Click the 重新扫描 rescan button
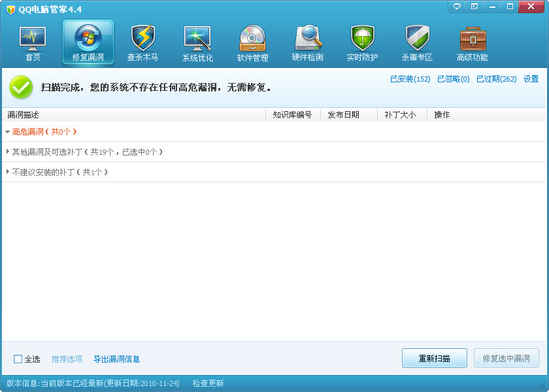This screenshot has width=549, height=392. tap(434, 358)
